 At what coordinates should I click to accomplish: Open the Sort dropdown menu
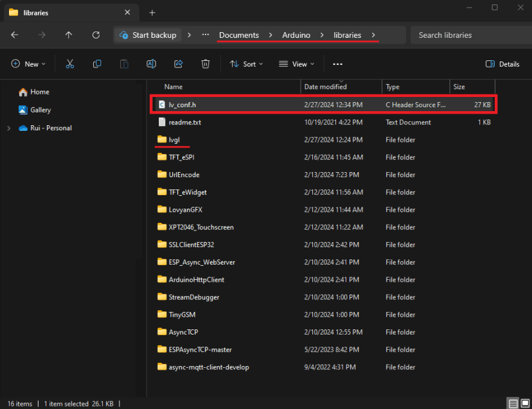[246, 64]
